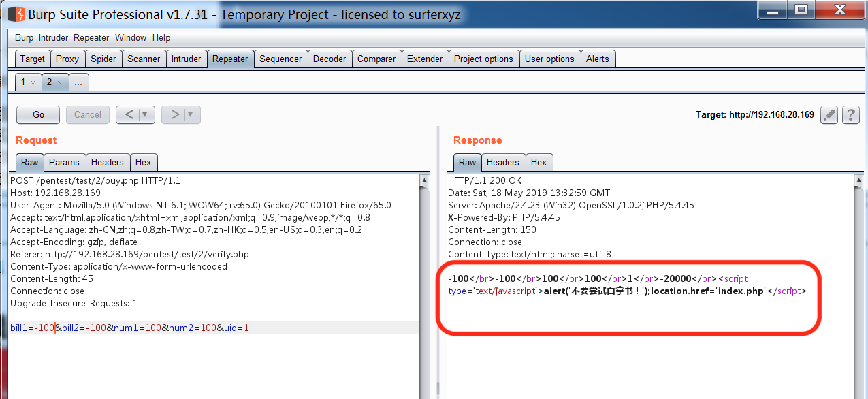Select Repeater sub-tab 2
The width and height of the screenshot is (868, 399).
click(49, 82)
